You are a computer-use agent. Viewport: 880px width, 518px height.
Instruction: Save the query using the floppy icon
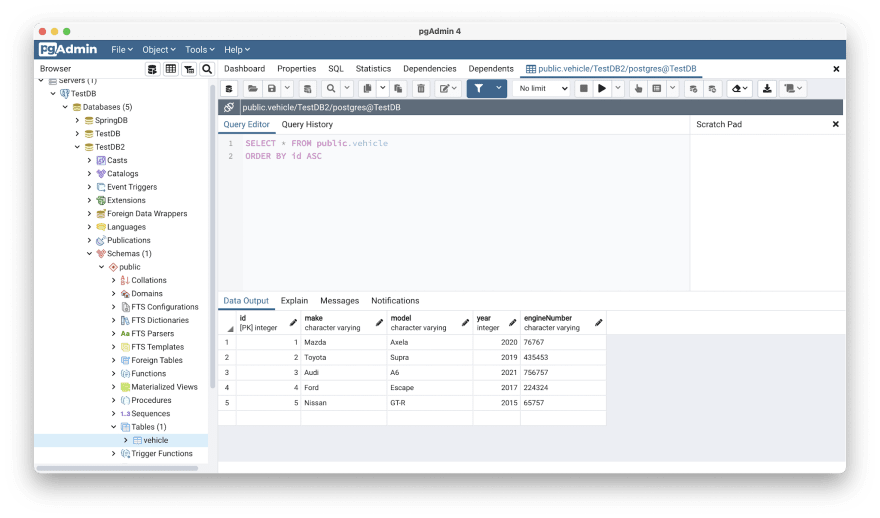[272, 89]
